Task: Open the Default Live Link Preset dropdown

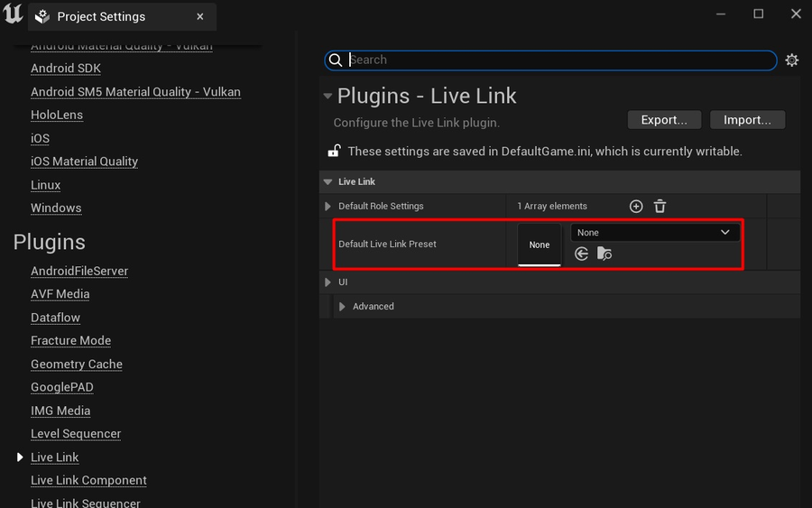Action: pos(655,233)
